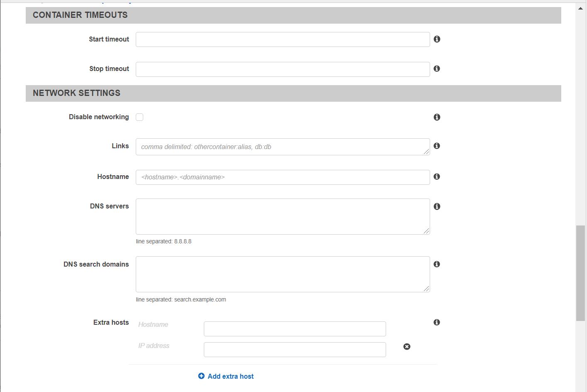
Task: Focus the Start timeout input field
Action: click(x=282, y=39)
